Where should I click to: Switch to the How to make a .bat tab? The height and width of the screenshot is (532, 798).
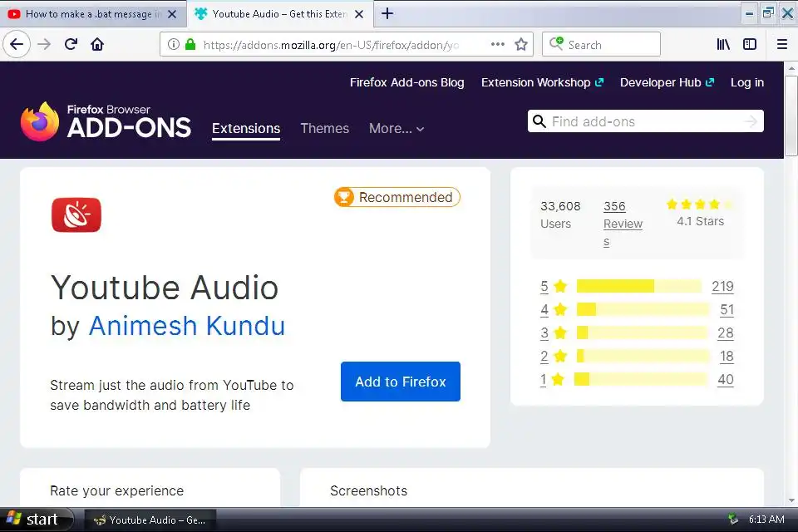point(93,14)
